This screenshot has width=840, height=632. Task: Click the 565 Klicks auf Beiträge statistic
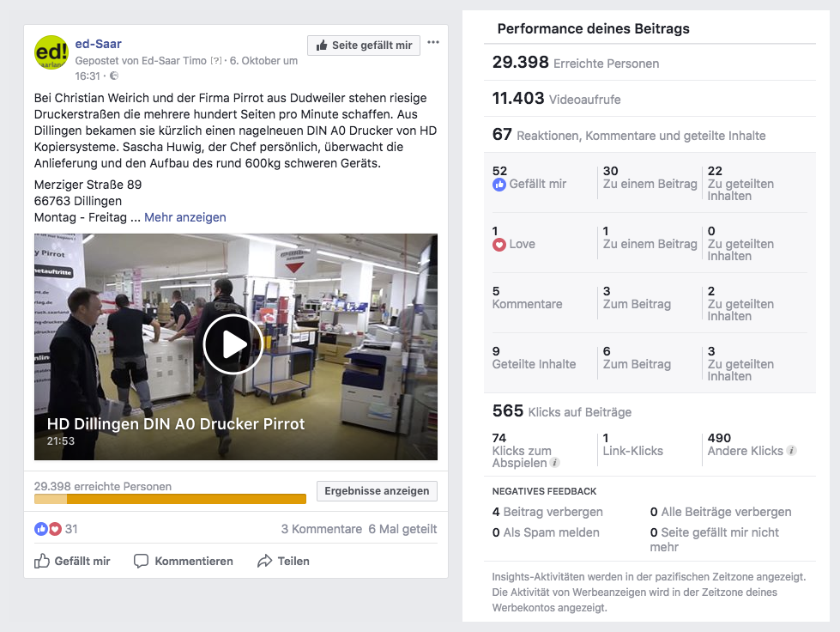pyautogui.click(x=562, y=411)
